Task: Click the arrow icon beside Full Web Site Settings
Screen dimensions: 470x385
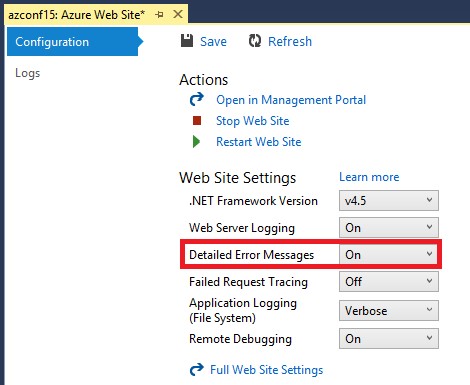Action: [x=197, y=369]
